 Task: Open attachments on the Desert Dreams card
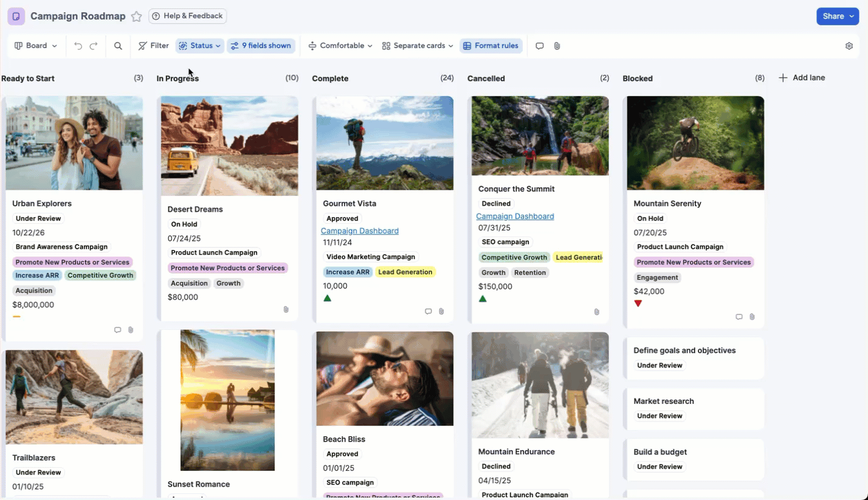pyautogui.click(x=286, y=309)
